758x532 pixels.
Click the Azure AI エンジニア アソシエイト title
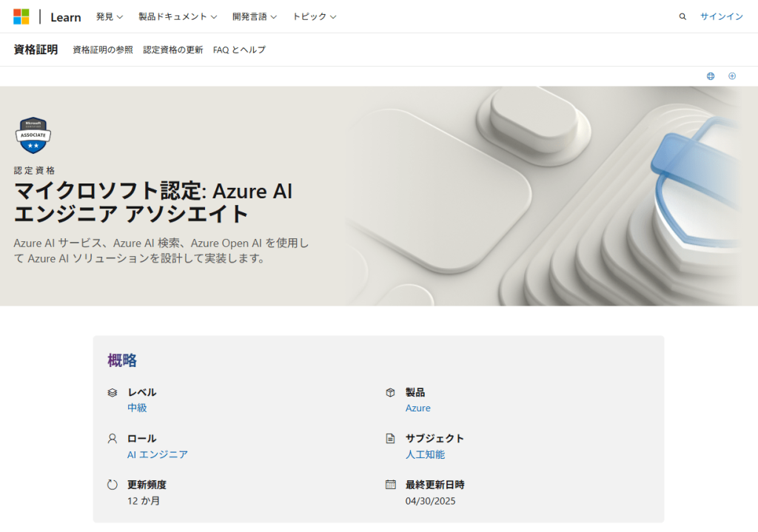[x=153, y=203]
